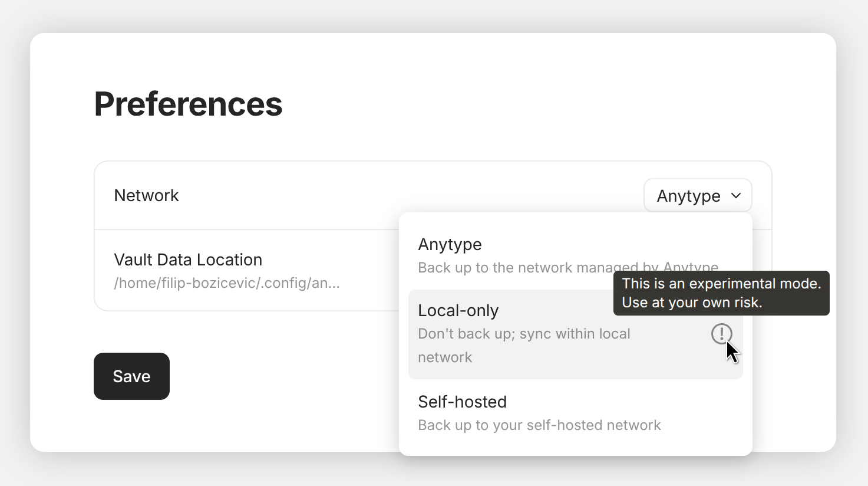
Task: Click the Preferences heading
Action: coord(188,104)
